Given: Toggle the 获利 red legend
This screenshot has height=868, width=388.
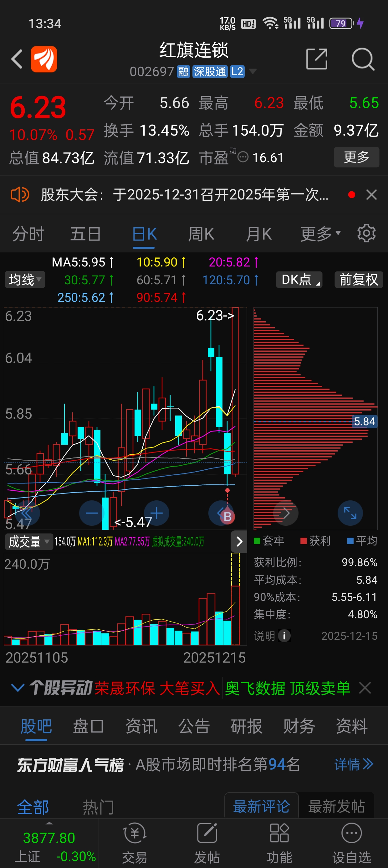Looking at the screenshot, I should click(x=316, y=541).
